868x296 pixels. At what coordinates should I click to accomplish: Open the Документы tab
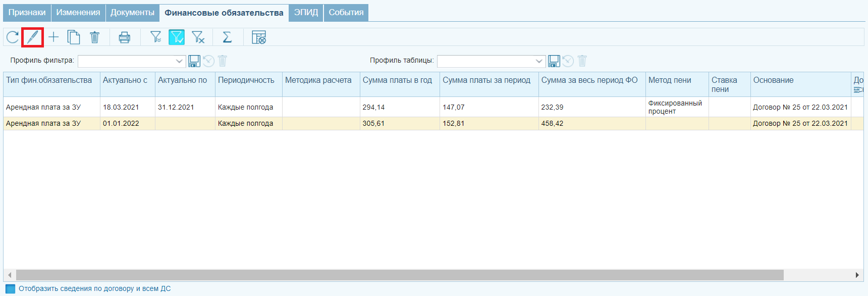(133, 13)
